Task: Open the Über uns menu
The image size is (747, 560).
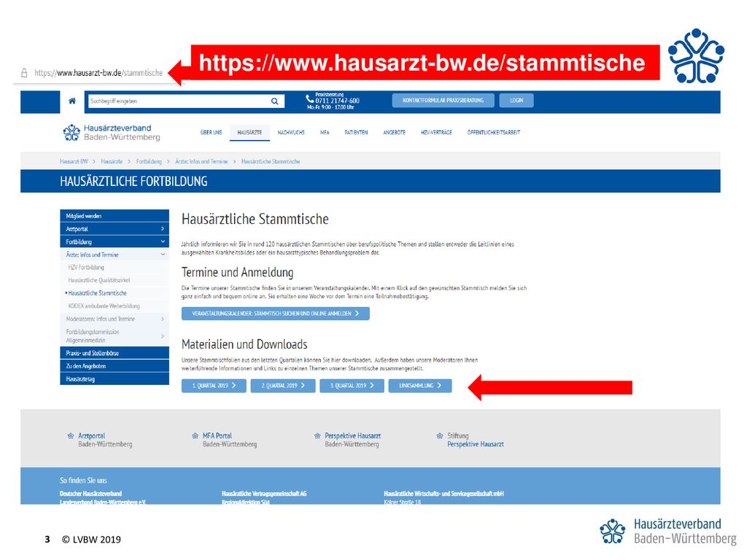Action: tap(211, 133)
